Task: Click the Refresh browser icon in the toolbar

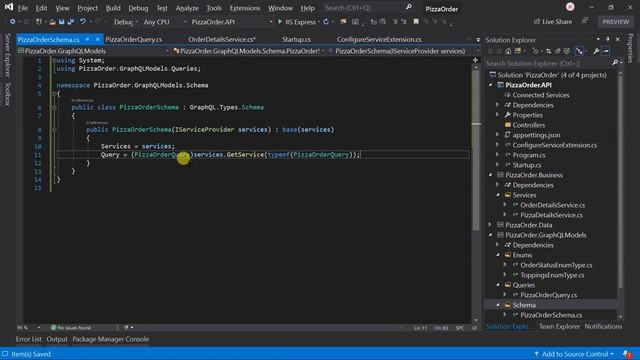Action: [326, 22]
